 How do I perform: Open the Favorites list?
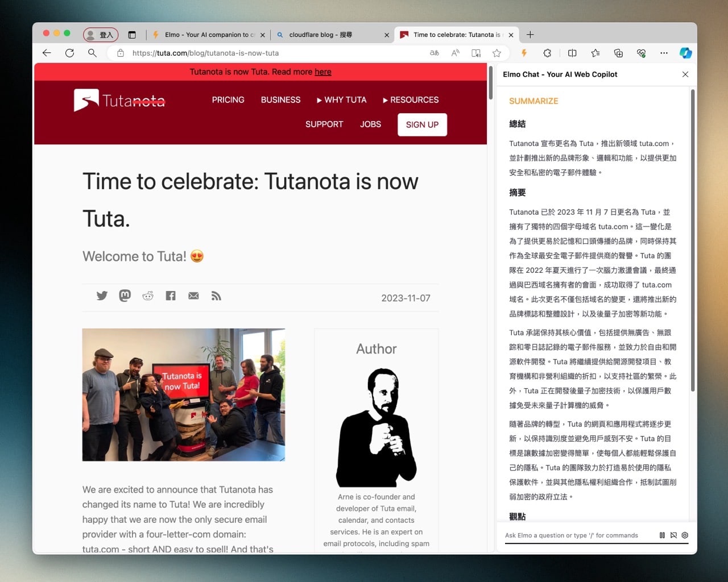pos(595,53)
